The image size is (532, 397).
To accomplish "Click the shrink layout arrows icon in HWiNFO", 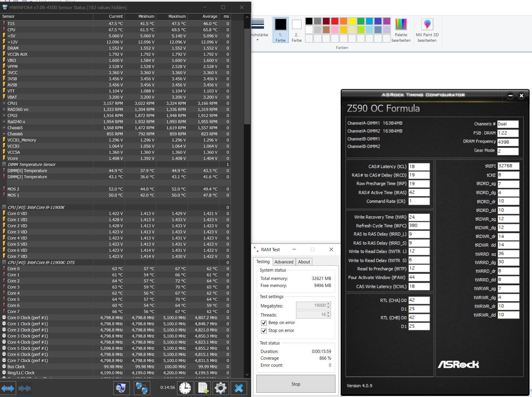I will point(24,388).
